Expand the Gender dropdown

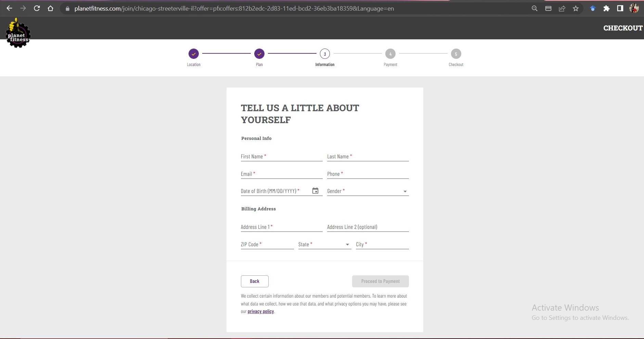coord(368,191)
